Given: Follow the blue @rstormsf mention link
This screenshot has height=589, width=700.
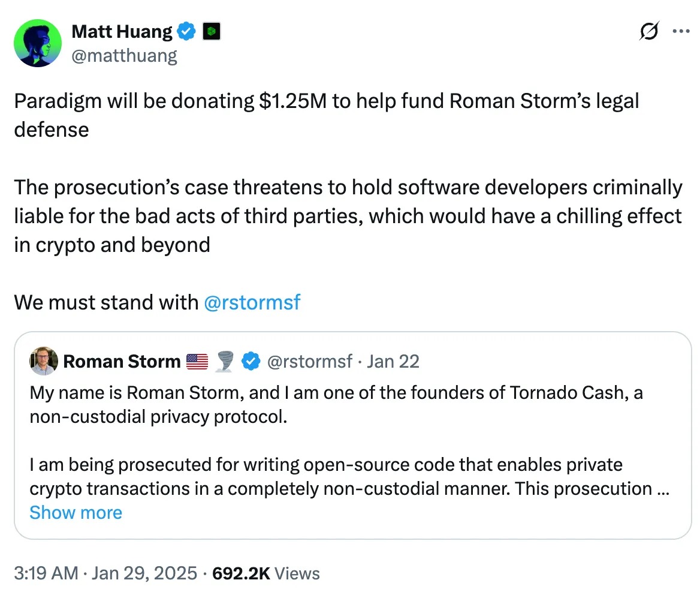Looking at the screenshot, I should coord(252,302).
